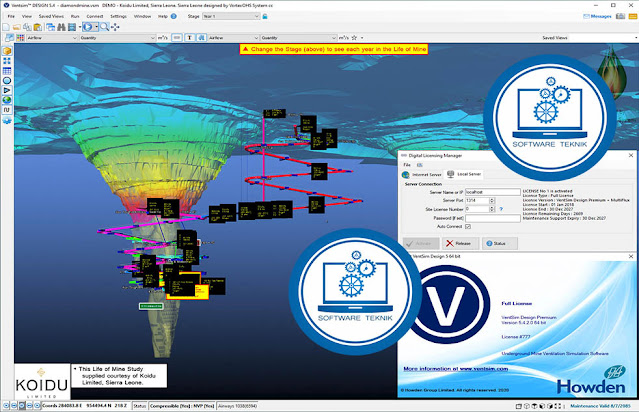
Task: Click the orange cube sidebar icon
Action: click(x=7, y=51)
